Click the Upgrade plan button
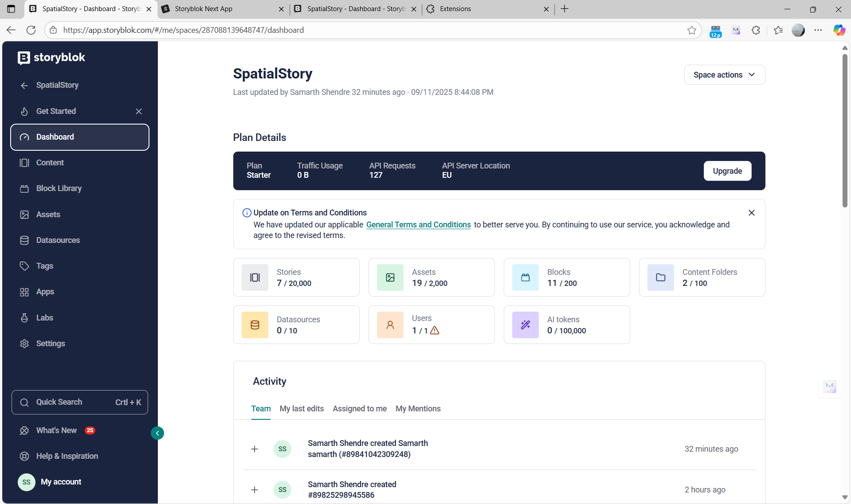The image size is (851, 504). (727, 171)
